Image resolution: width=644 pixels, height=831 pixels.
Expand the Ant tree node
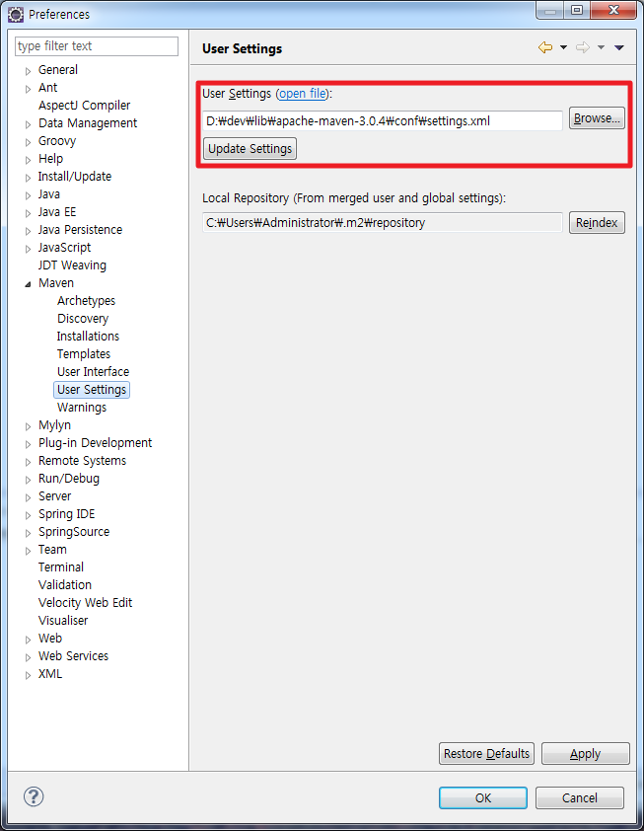pos(28,89)
